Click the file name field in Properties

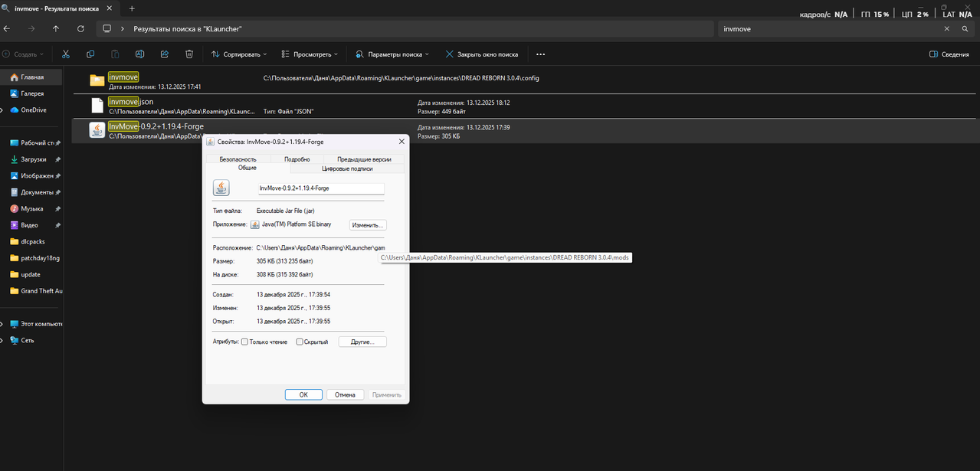(x=320, y=188)
